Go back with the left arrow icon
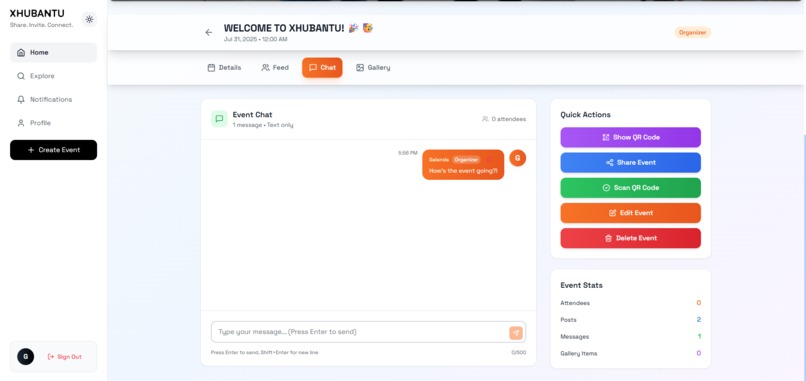Screen dimensions: 806x381 tap(209, 32)
